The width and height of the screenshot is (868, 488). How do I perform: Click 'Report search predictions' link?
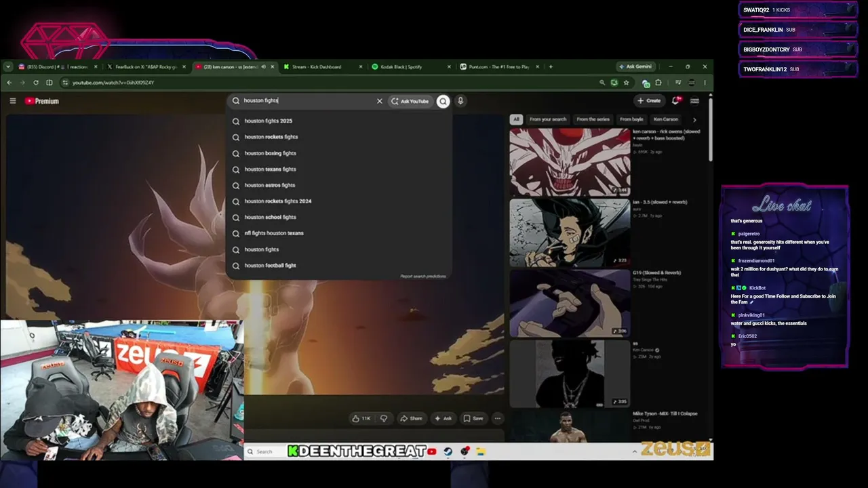(x=423, y=276)
